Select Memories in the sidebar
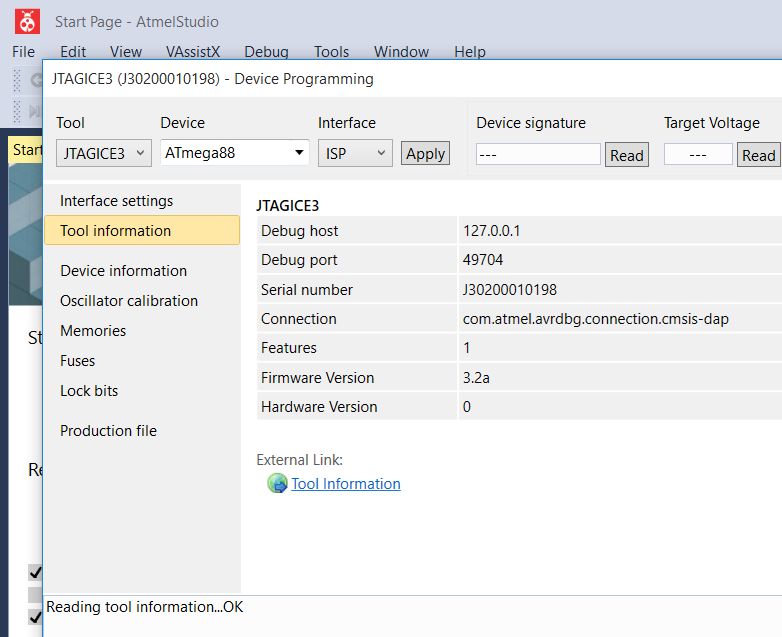Viewport: 782px width, 637px height. pyautogui.click(x=93, y=331)
